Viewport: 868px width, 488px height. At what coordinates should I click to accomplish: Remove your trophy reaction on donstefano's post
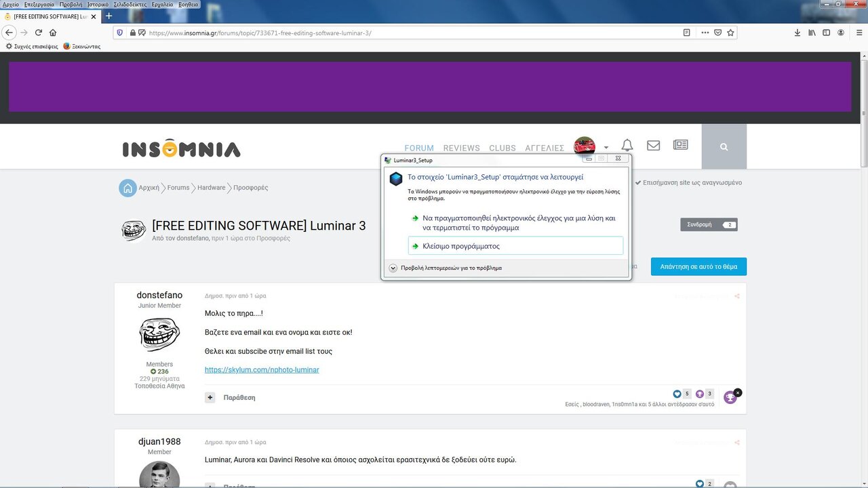click(738, 392)
